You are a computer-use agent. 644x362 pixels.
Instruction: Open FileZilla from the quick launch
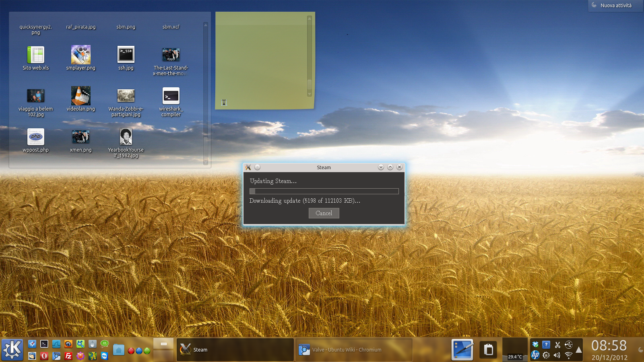pyautogui.click(x=68, y=356)
